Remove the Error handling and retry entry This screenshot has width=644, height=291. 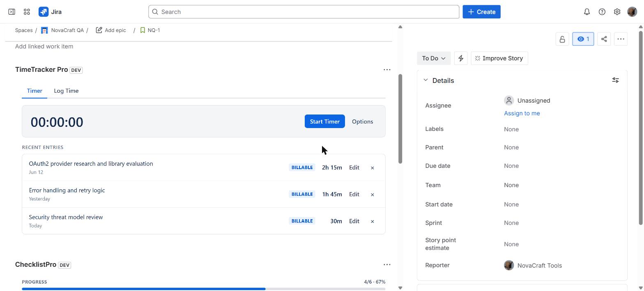pyautogui.click(x=373, y=195)
